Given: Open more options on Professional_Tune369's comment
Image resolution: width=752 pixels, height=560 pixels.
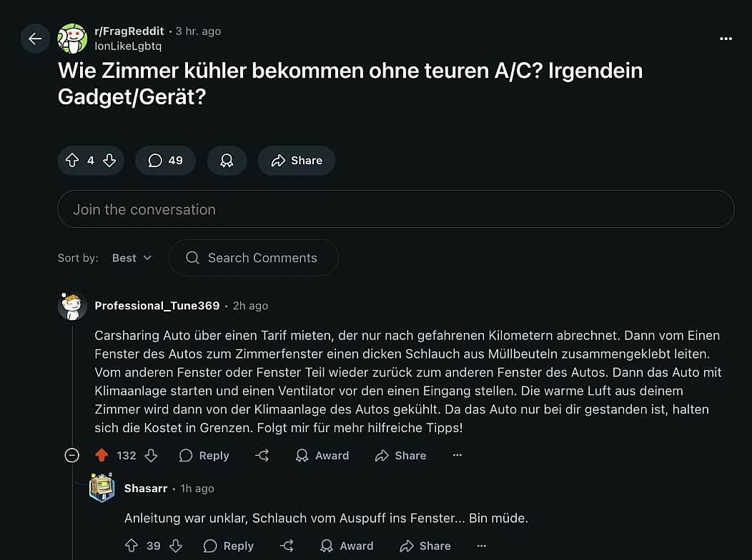Looking at the screenshot, I should [x=457, y=456].
